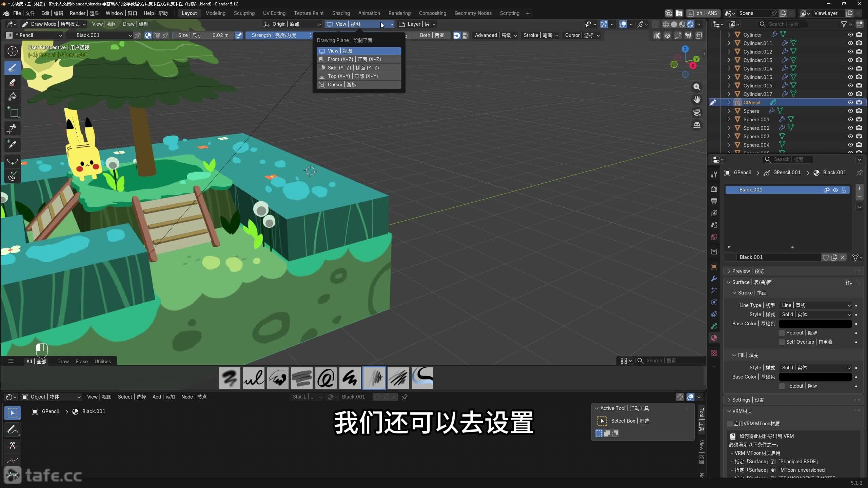This screenshot has height=488, width=868.
Task: Switch perspective/orthographic grid icon
Action: [x=697, y=125]
